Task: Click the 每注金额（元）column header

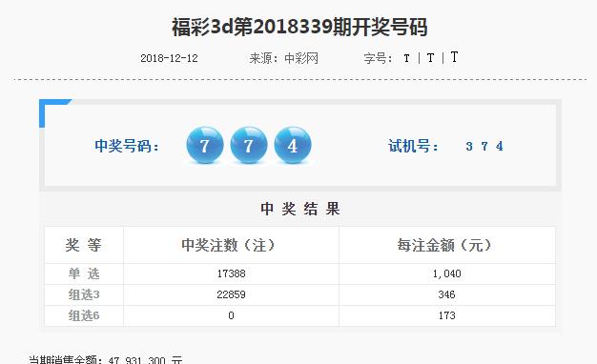Action: pos(444,245)
